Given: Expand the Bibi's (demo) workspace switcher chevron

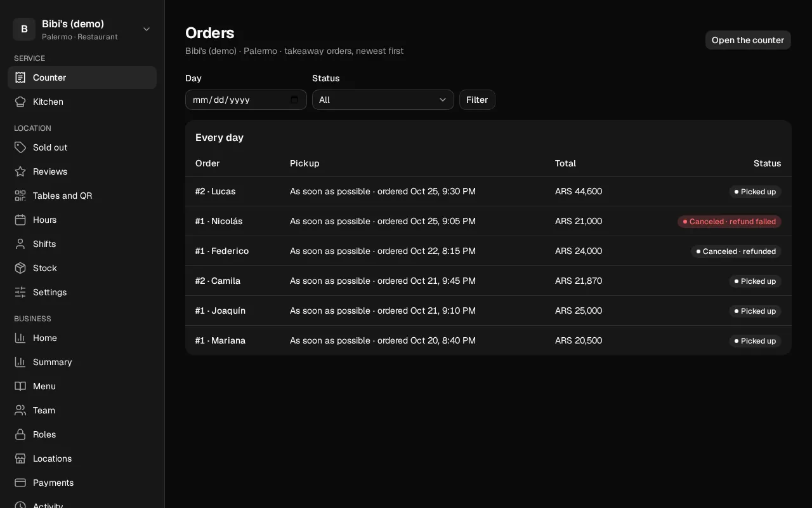Looking at the screenshot, I should [147, 29].
